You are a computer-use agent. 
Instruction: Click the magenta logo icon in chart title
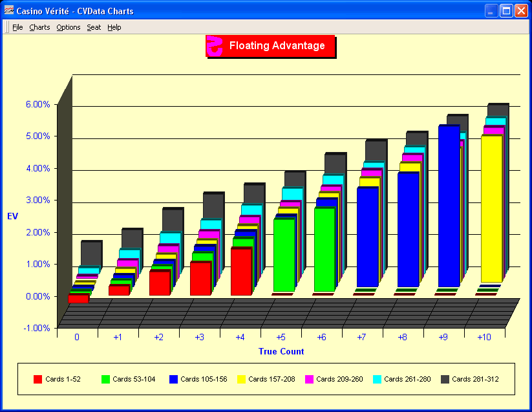pos(214,46)
